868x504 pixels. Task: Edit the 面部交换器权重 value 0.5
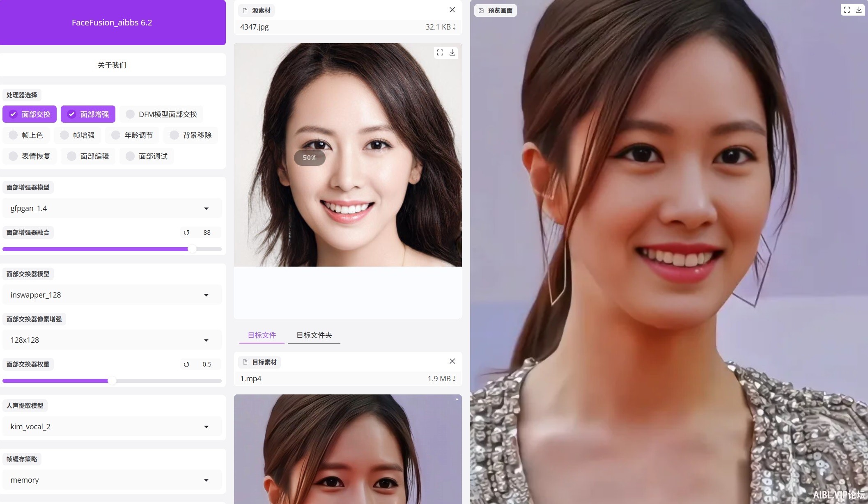click(207, 364)
